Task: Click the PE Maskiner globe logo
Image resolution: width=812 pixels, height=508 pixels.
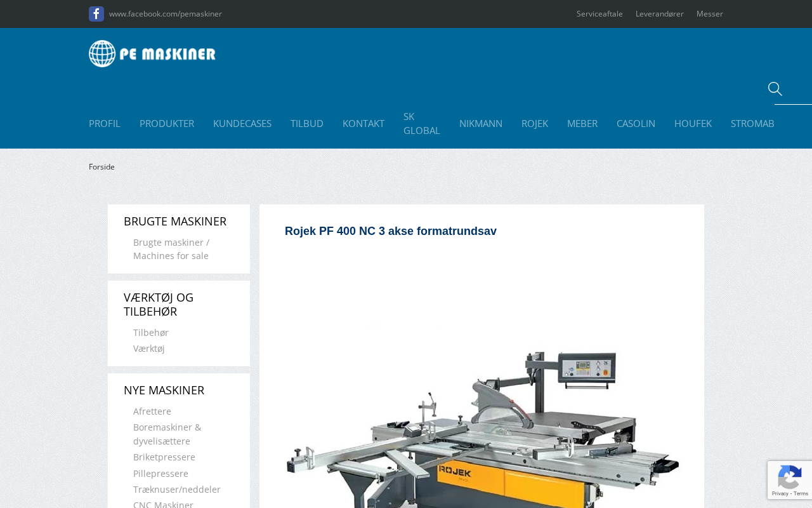Action: [x=152, y=53]
